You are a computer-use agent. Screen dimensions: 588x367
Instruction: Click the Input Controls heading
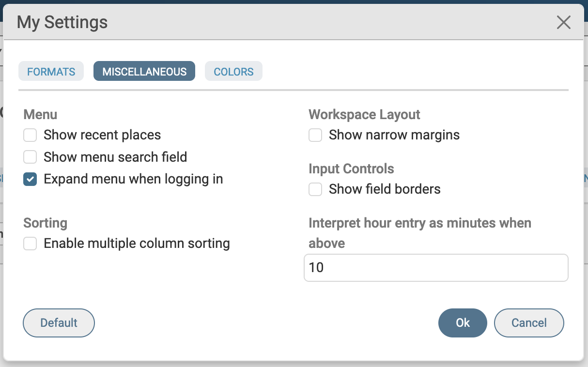pyautogui.click(x=351, y=168)
